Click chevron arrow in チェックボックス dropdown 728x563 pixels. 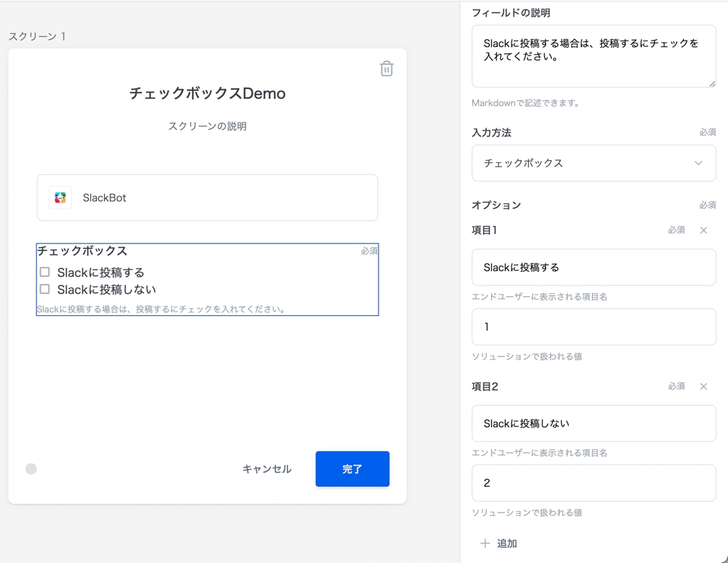[x=698, y=163]
